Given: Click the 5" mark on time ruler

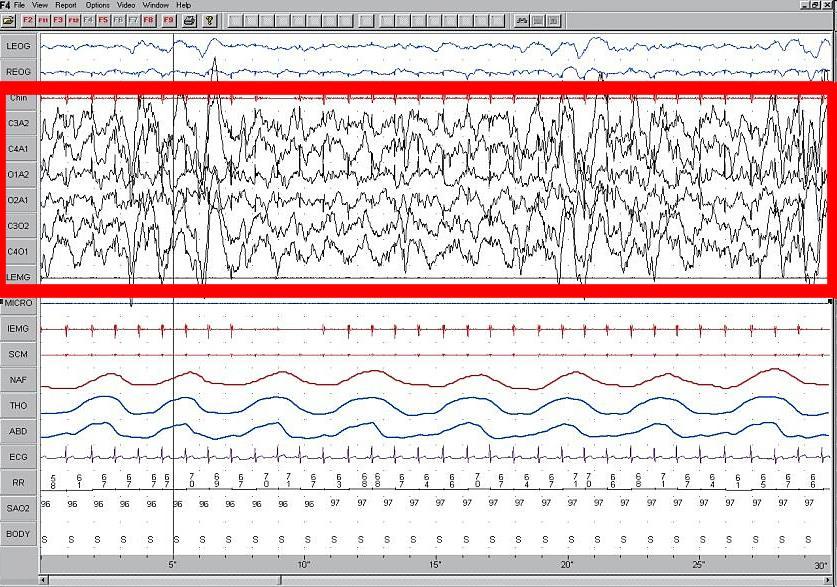Looking at the screenshot, I should 172,565.
